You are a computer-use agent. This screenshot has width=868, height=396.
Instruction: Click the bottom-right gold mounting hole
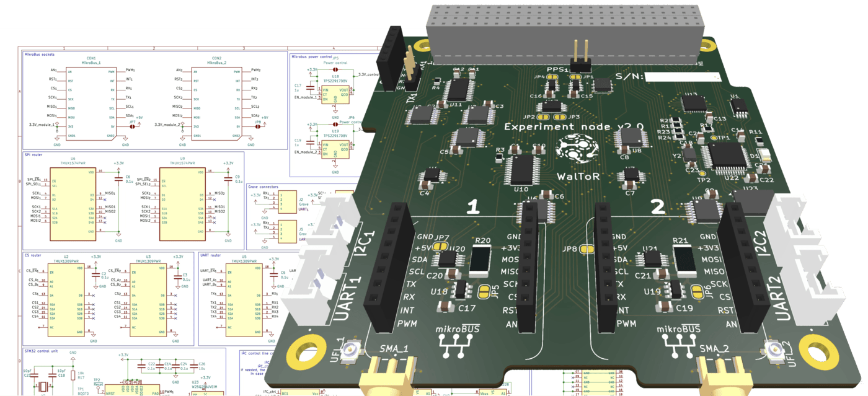pyautogui.click(x=820, y=353)
